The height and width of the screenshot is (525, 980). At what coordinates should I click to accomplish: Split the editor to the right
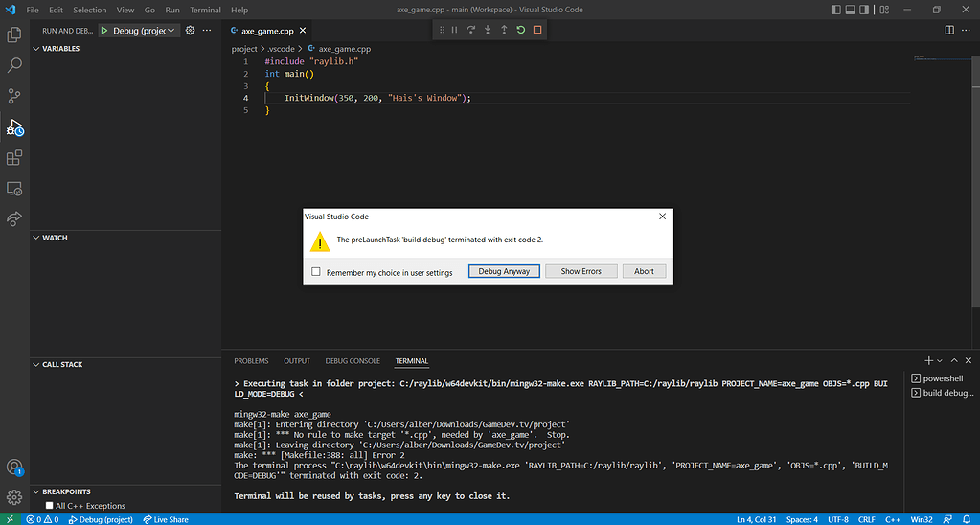point(949,30)
